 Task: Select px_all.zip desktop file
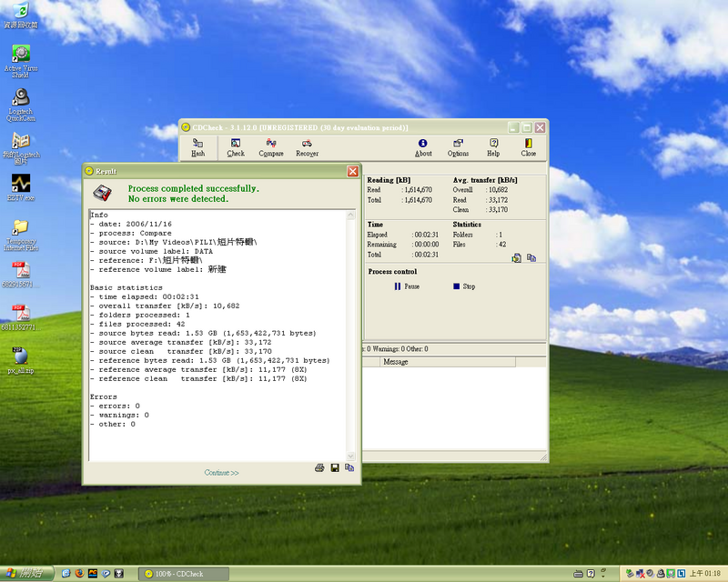(21, 361)
